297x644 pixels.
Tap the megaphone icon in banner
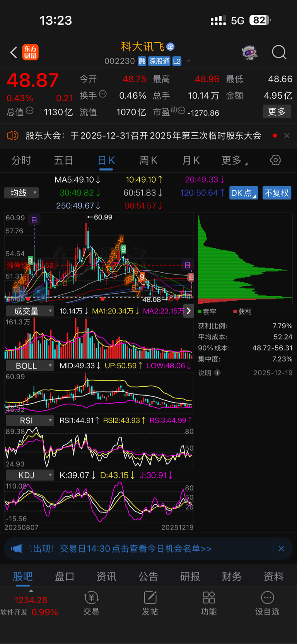point(16,549)
